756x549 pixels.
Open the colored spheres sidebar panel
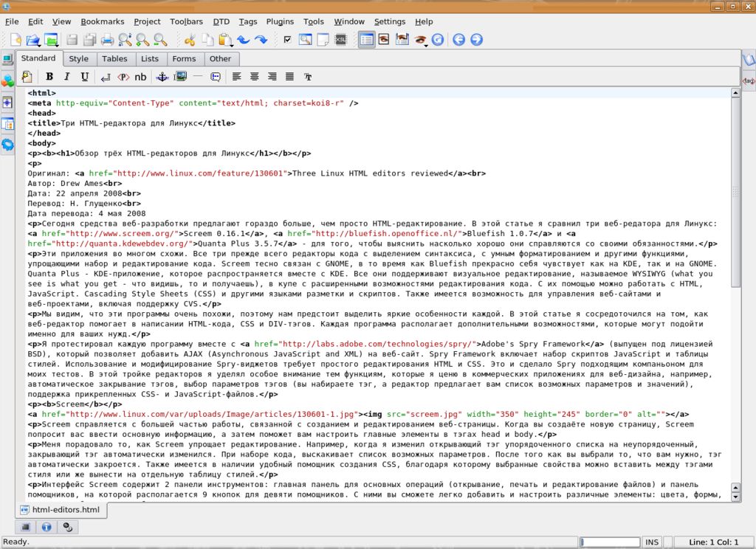7,81
